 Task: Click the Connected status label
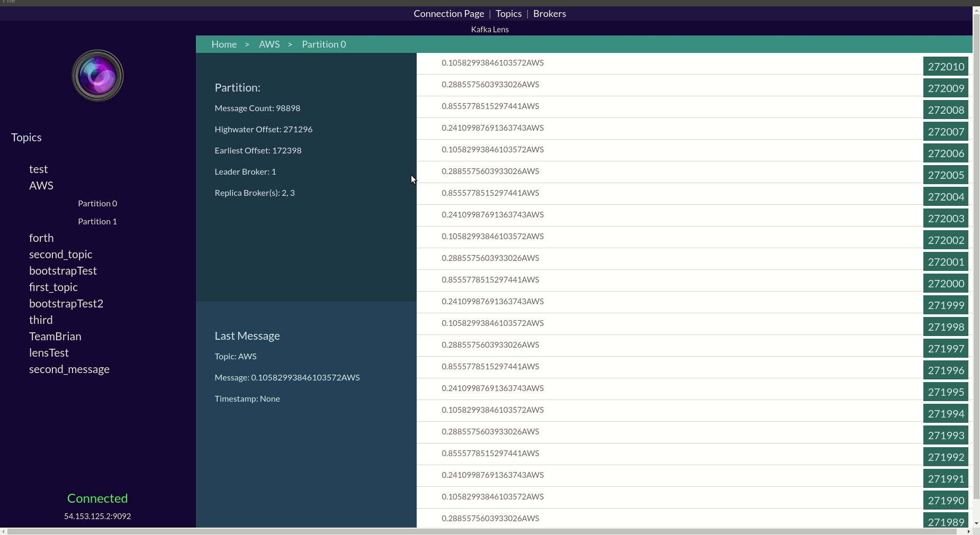coord(97,498)
